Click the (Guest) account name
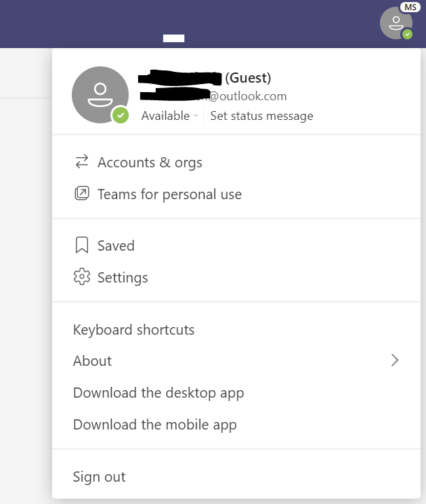The width and height of the screenshot is (426, 504). tap(205, 78)
